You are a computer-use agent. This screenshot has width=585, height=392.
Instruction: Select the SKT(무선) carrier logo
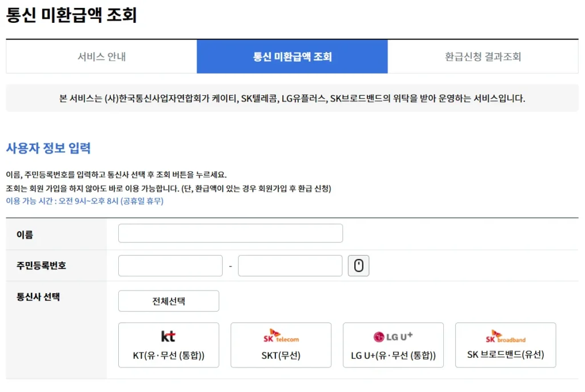pos(281,345)
